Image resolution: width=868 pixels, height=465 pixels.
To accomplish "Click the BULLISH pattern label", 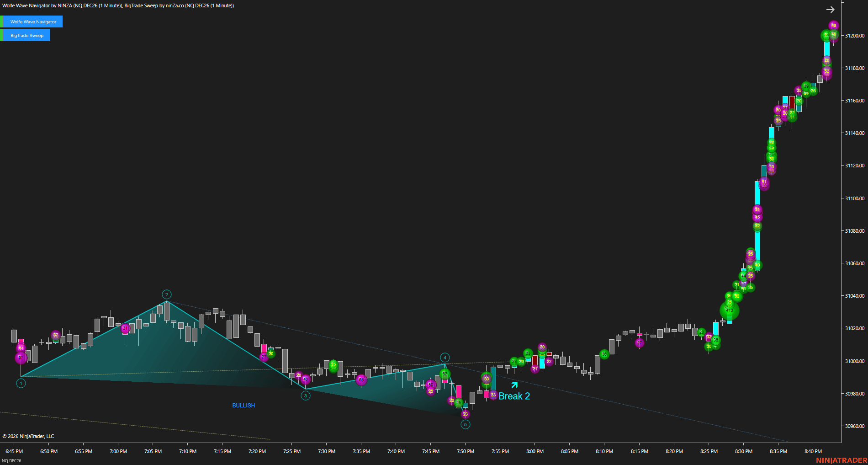I will coord(243,406).
